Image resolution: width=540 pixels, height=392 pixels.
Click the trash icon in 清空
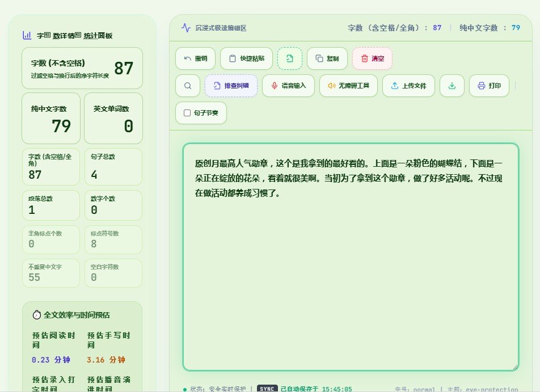[x=364, y=58]
